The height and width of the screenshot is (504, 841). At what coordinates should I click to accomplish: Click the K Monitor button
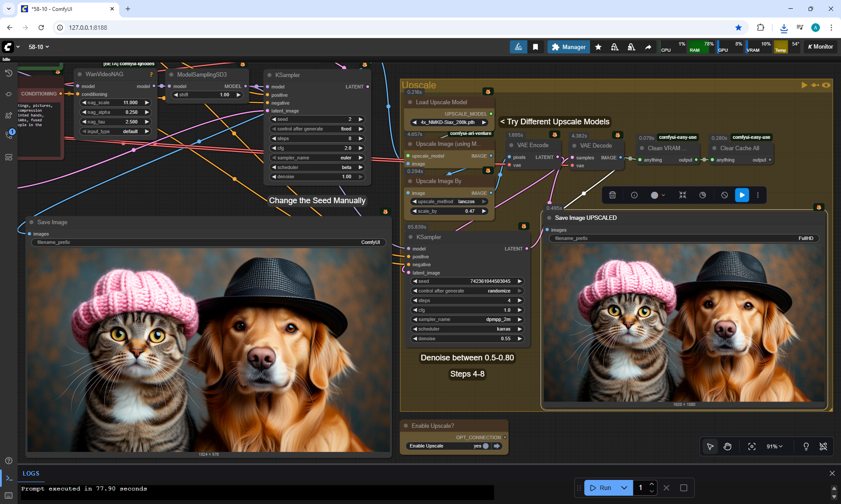point(820,47)
